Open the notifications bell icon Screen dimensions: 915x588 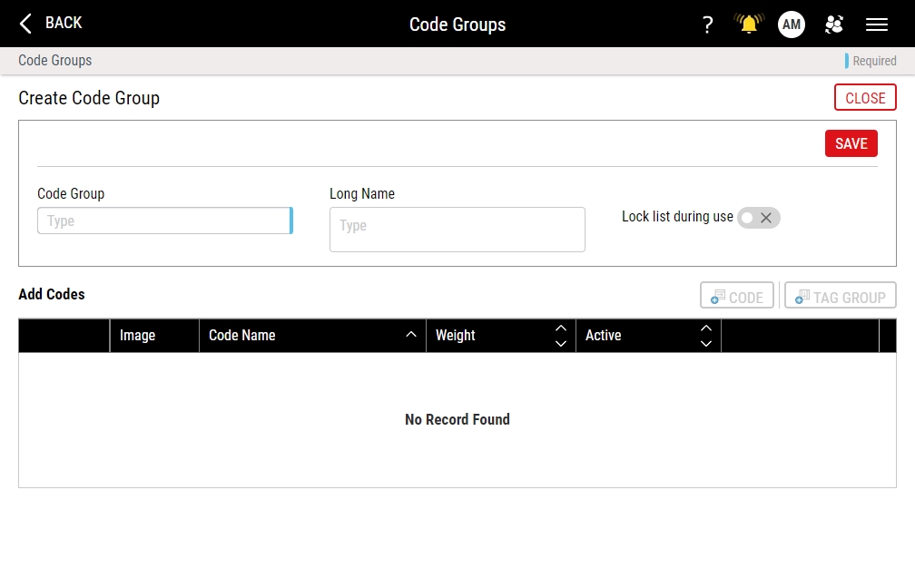tap(749, 24)
